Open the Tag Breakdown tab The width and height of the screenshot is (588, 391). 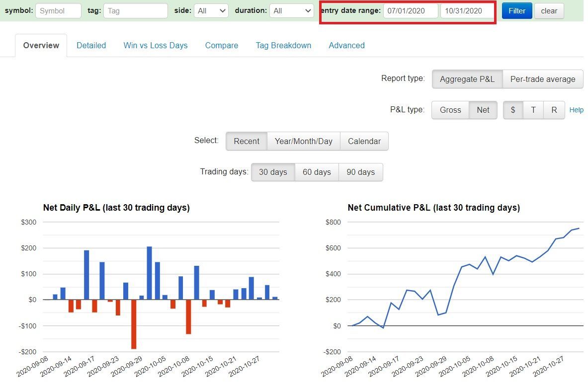[283, 45]
